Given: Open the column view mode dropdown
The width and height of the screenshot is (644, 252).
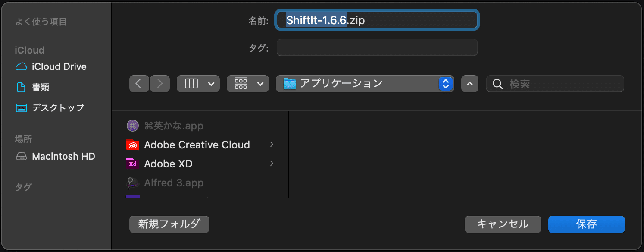Looking at the screenshot, I should pos(198,84).
